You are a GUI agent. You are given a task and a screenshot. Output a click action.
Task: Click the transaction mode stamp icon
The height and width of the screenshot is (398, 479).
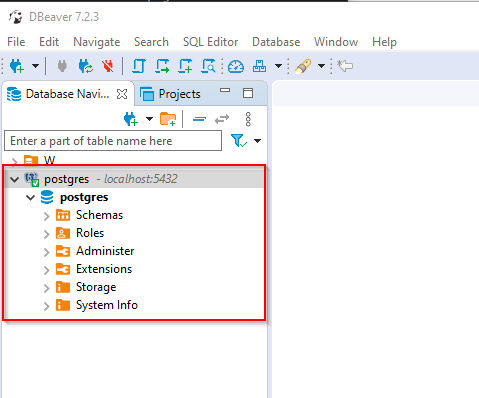click(259, 66)
